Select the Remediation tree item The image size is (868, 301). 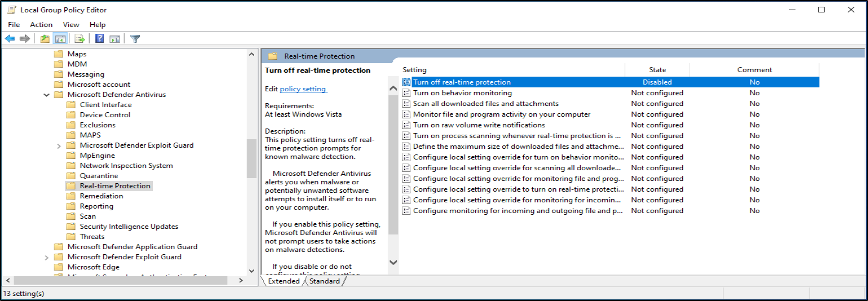(101, 196)
